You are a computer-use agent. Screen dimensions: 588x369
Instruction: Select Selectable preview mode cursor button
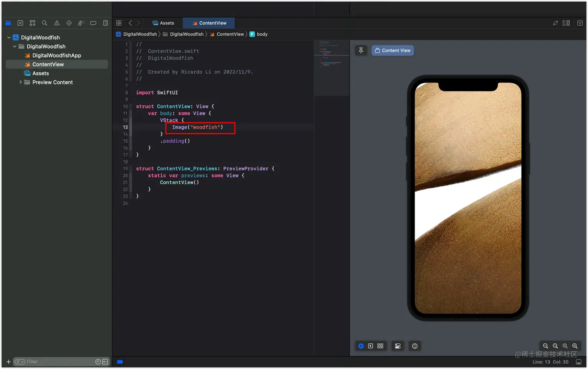pyautogui.click(x=371, y=346)
